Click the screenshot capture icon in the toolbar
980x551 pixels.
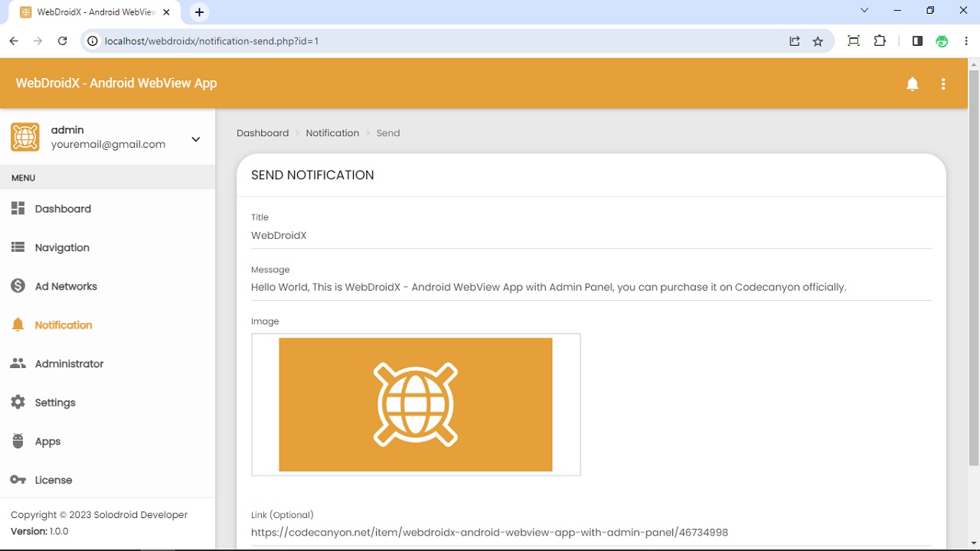854,41
